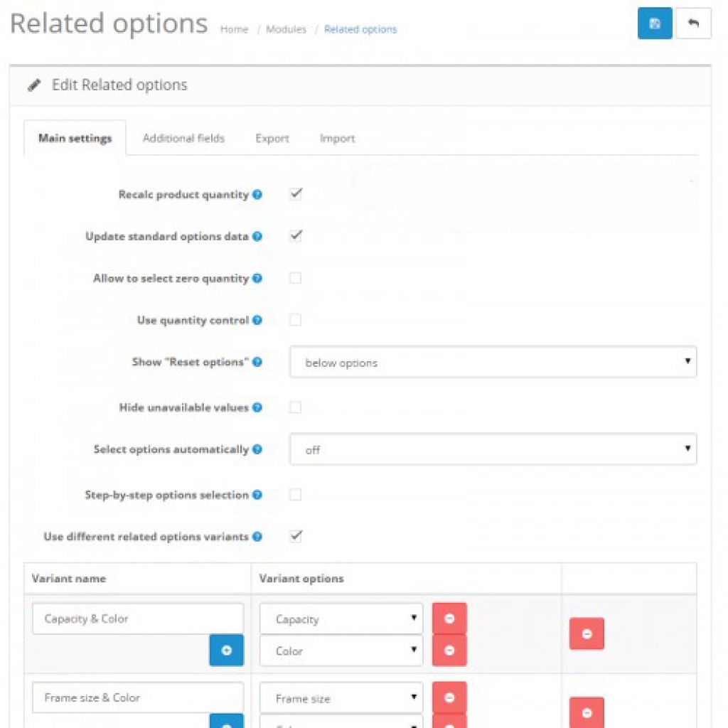Remove the Capacity option from first variant
The image size is (728, 728).
click(449, 619)
